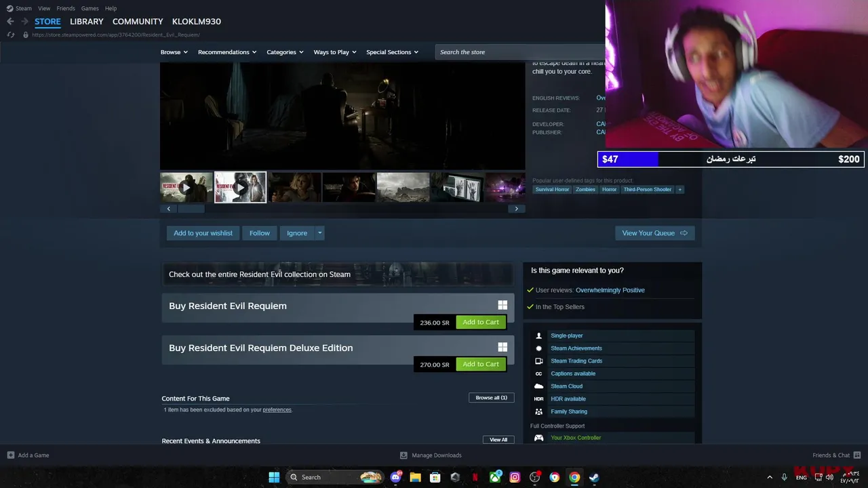Open the preferences link
The height and width of the screenshot is (488, 868).
[277, 410]
